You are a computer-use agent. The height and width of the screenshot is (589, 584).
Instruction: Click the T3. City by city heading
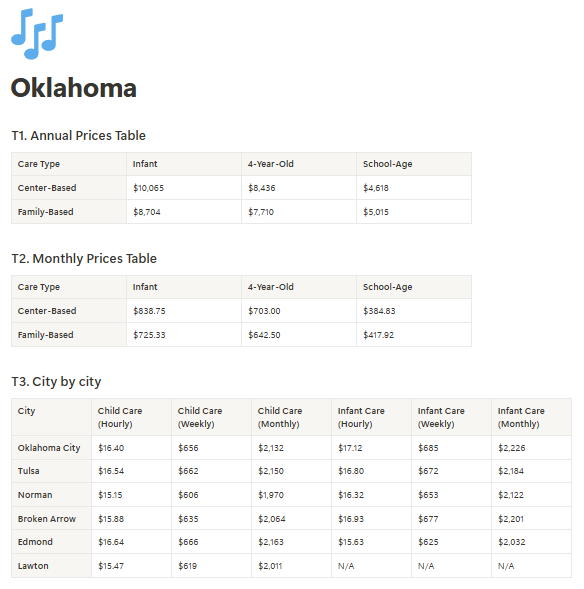[56, 382]
